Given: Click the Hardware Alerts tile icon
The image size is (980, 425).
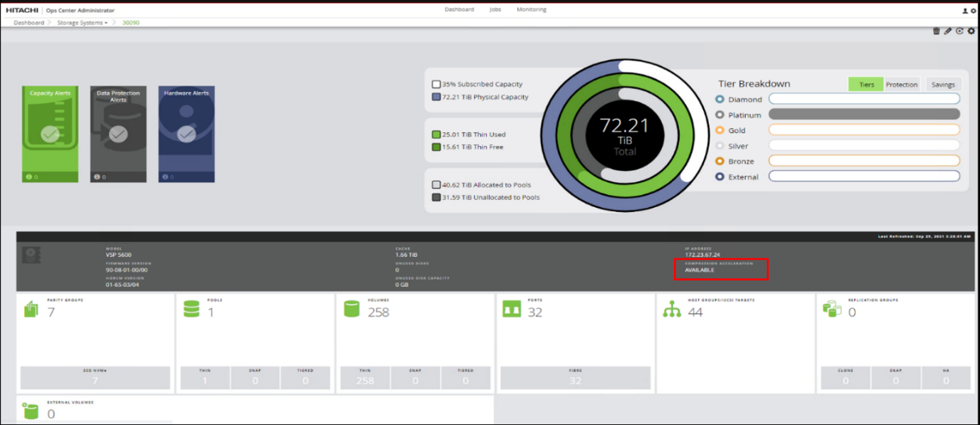Looking at the screenshot, I should [x=186, y=134].
